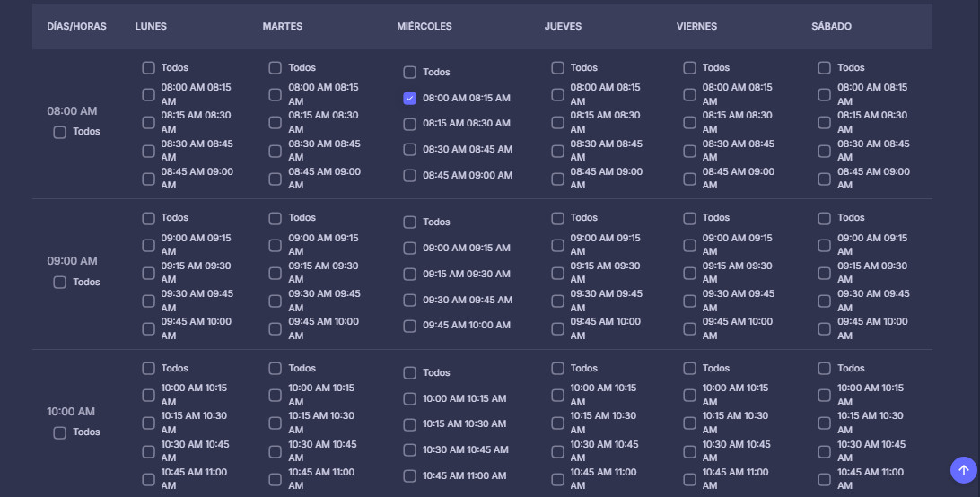The image size is (980, 497).
Task: Check Martes 09:15 AM 09:30 AM slot
Action: point(276,273)
